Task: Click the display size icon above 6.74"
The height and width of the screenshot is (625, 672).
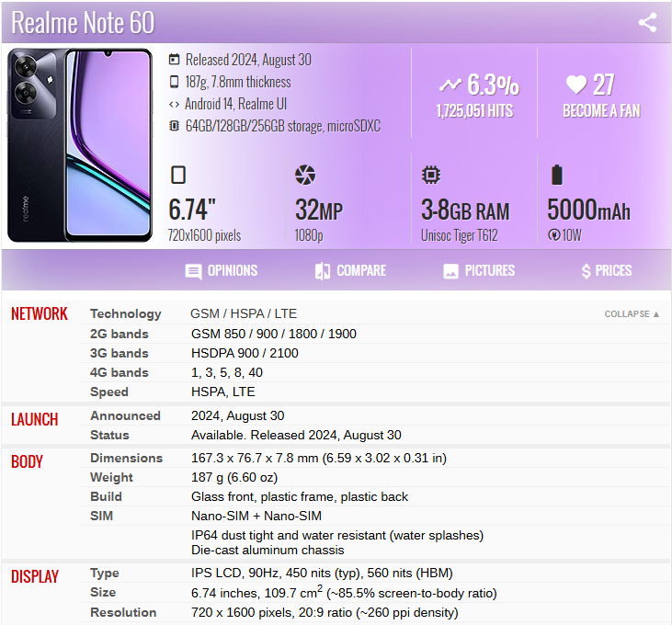Action: (x=178, y=175)
